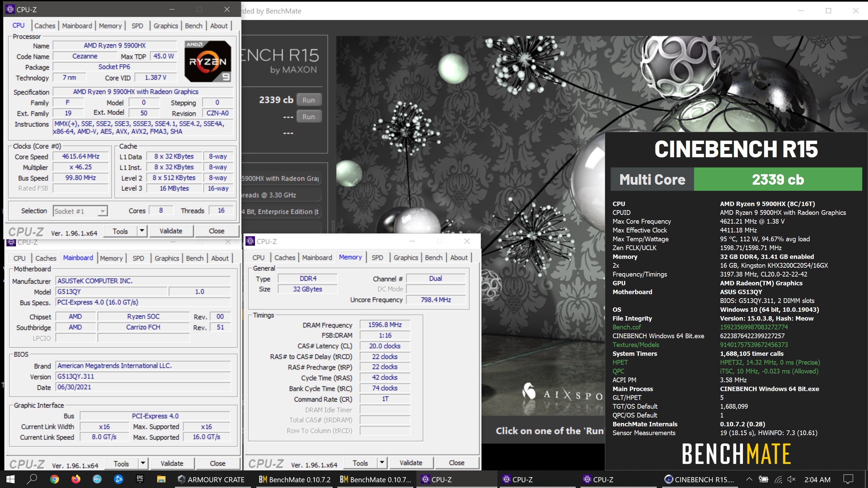Open the Epic Games launcher icon

140,480
